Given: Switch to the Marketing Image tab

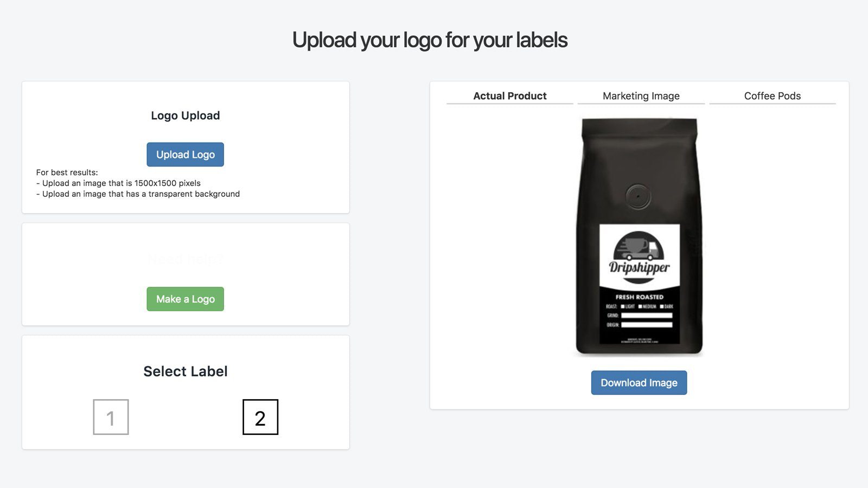Looking at the screenshot, I should (641, 96).
